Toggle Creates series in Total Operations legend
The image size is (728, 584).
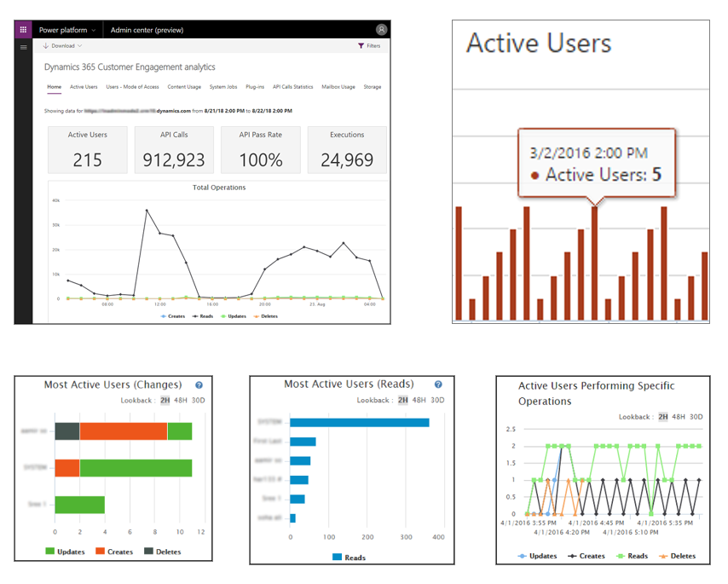(x=173, y=316)
